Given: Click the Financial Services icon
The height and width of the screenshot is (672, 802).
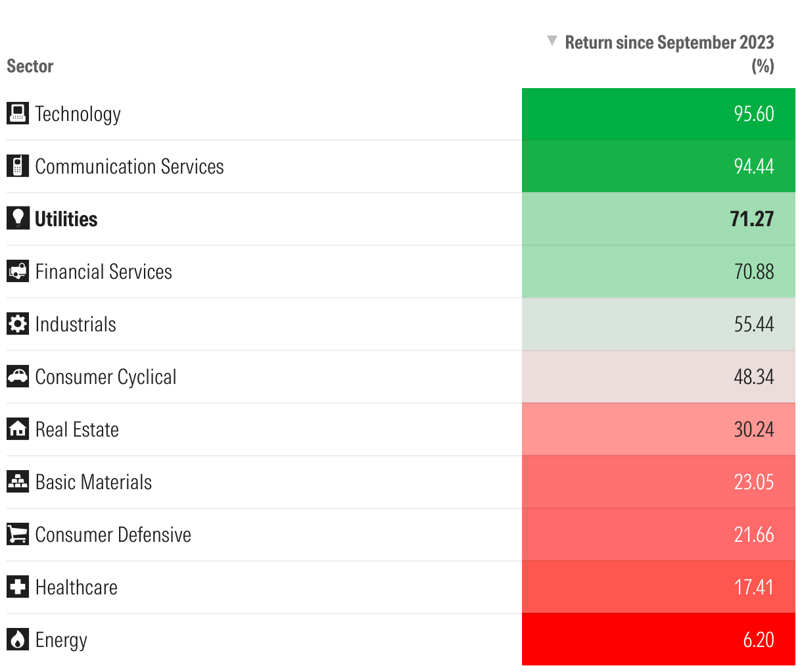Looking at the screenshot, I should 18,272.
